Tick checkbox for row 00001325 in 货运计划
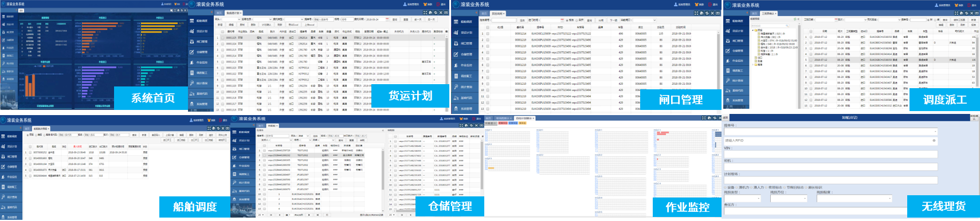This screenshot has height=221, width=980. [222, 38]
